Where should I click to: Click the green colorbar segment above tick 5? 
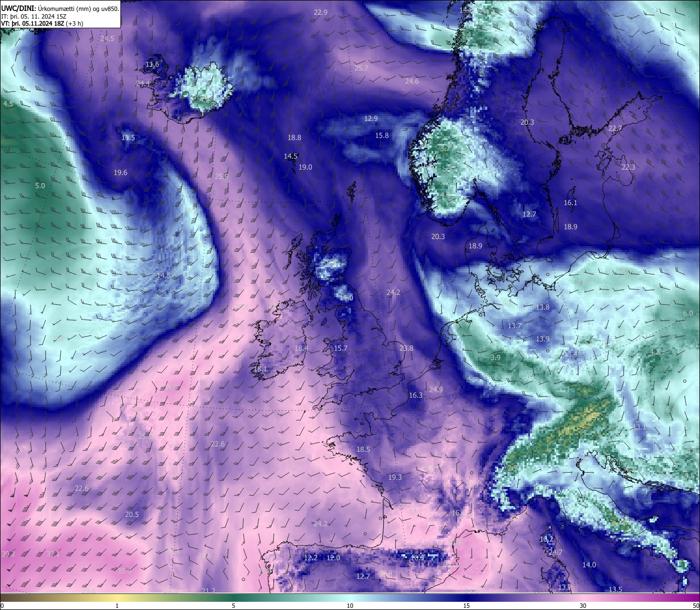(x=234, y=596)
